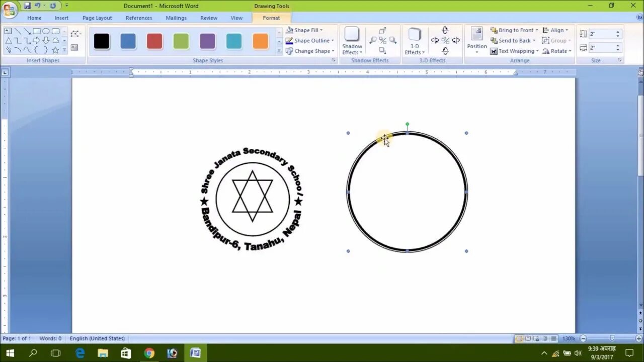Redo the last action
Screen dimensions: 644x362
point(53,6)
